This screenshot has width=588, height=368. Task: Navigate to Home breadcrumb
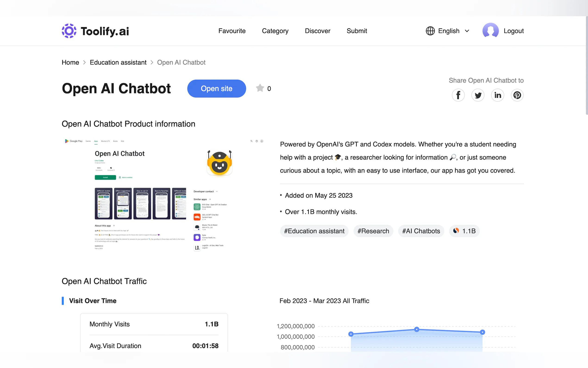[70, 62]
